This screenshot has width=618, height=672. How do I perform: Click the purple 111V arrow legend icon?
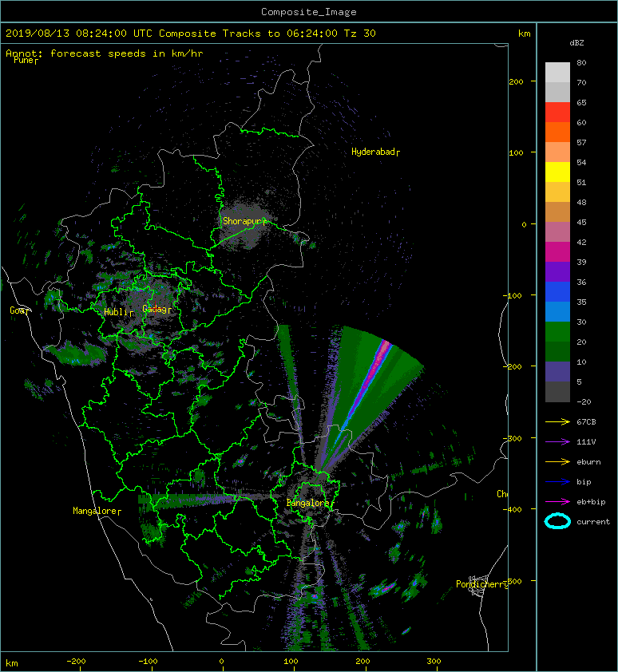[x=557, y=442]
